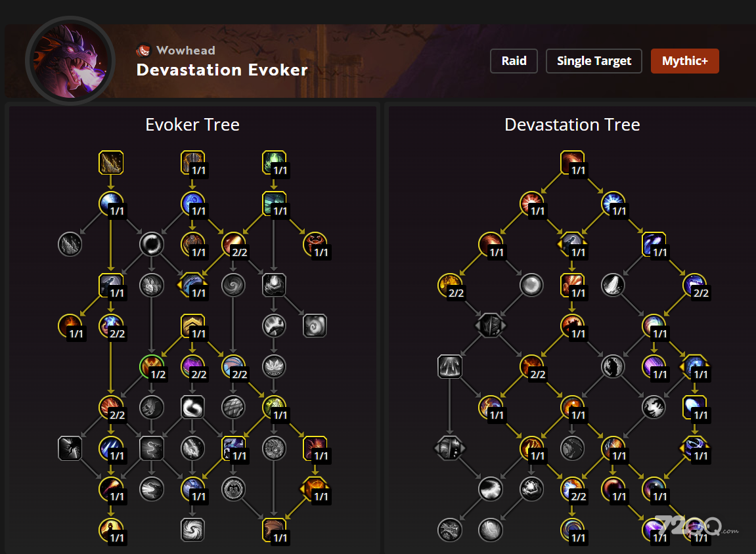Pick the unselected white feather Devastation talent
Image resolution: width=756 pixels, height=554 pixels.
pyautogui.click(x=613, y=285)
